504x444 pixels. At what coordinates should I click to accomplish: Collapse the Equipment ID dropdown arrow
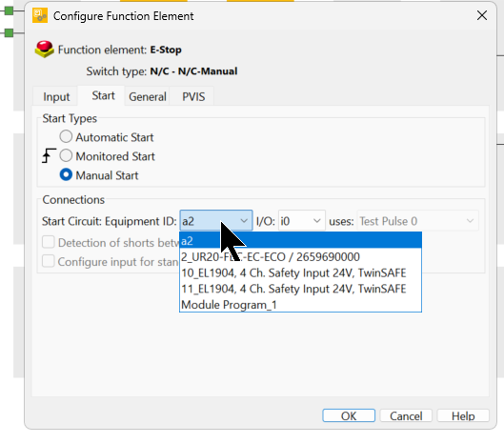click(244, 221)
